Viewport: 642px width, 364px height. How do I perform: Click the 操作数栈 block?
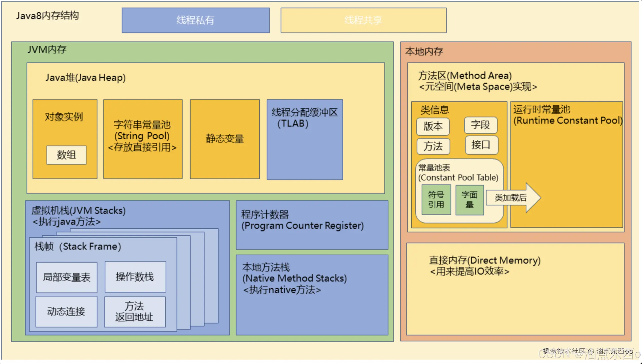(135, 277)
